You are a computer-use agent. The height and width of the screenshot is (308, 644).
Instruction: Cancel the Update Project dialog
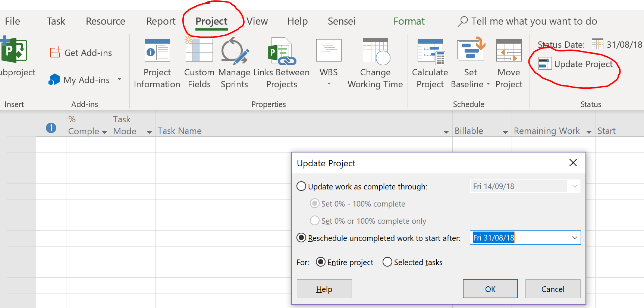click(553, 289)
